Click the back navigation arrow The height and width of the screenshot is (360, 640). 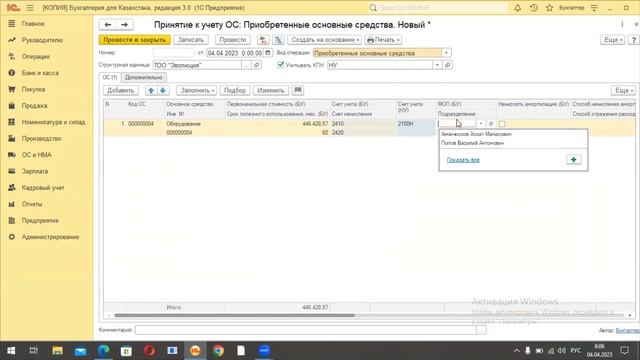[108, 25]
